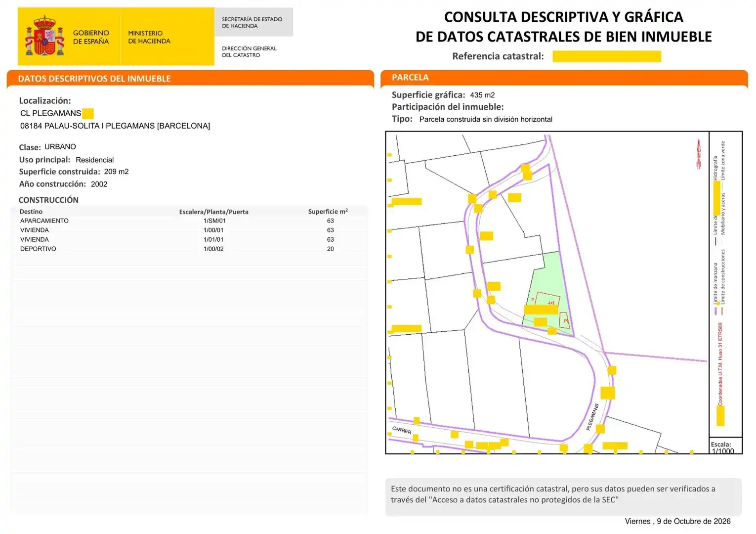756x534 pixels.
Task: Click the "CONSTRUCCIÓN" subsection heading
Action: coord(48,200)
